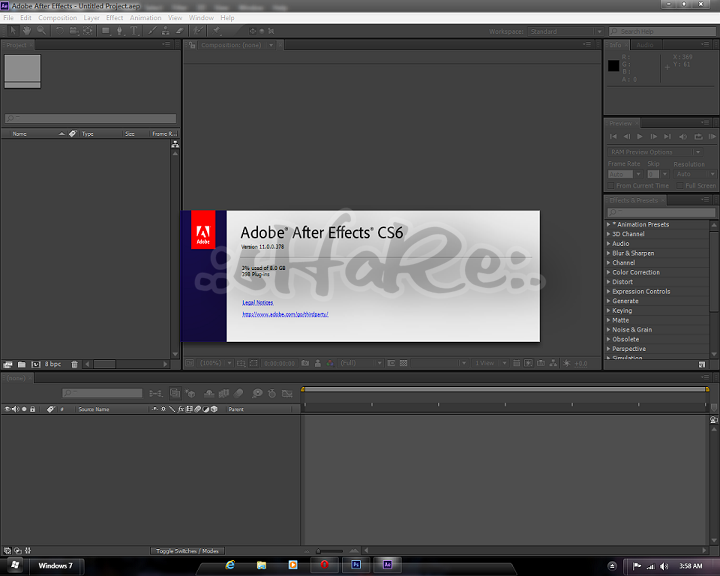
Task: Toggle Live Update button in timeline
Action: pos(175,393)
